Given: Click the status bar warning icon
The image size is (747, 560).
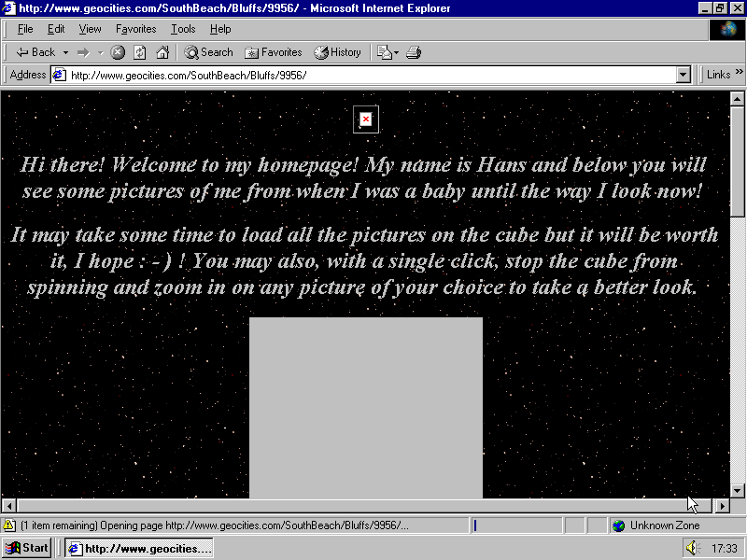Looking at the screenshot, I should [x=8, y=525].
